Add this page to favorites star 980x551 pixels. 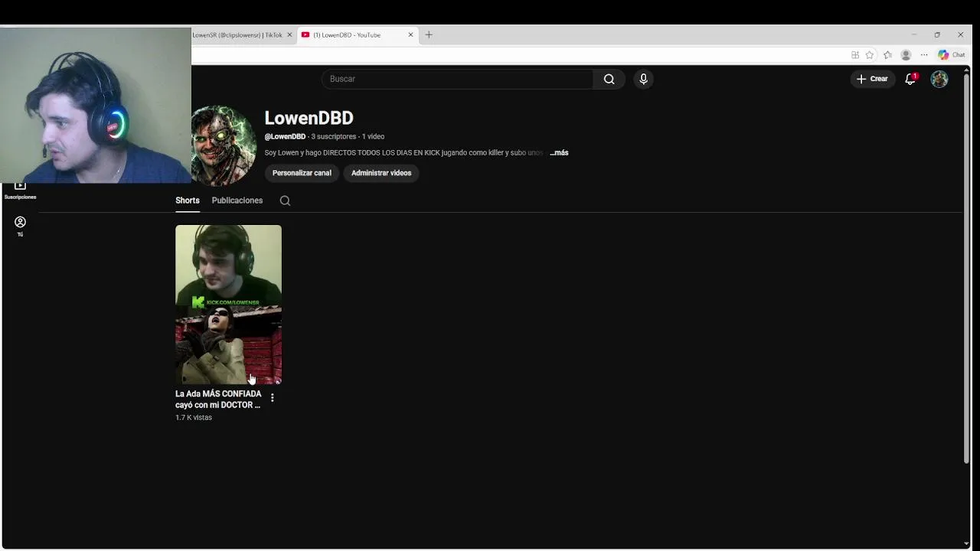tap(870, 55)
